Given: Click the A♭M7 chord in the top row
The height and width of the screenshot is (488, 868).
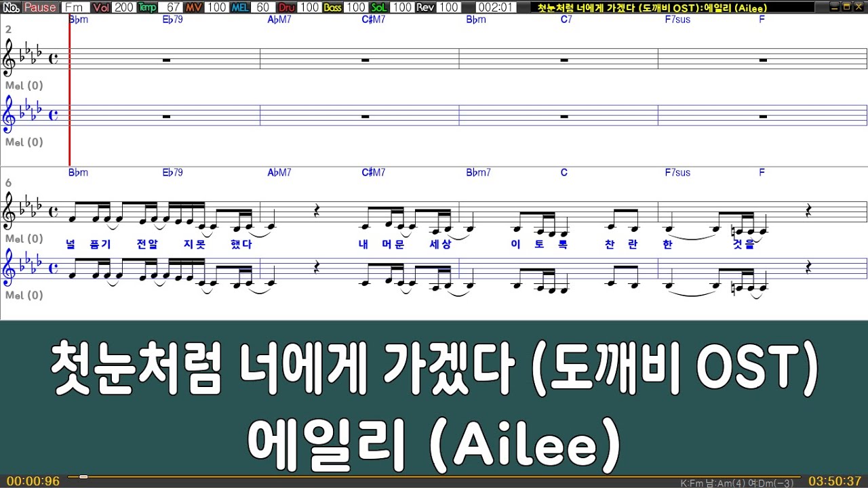Looking at the screenshot, I should 279,20.
